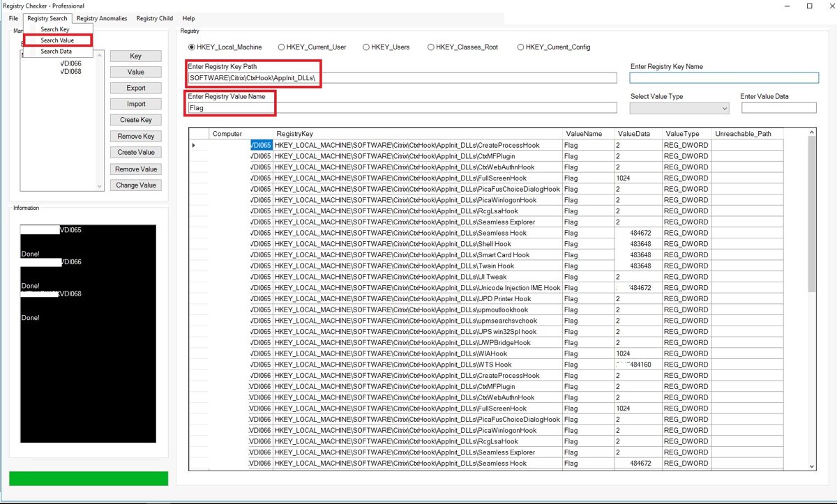The width and height of the screenshot is (837, 504).
Task: Select the VDI065 PicaWinlogonHook registry key cell
Action: click(418, 200)
